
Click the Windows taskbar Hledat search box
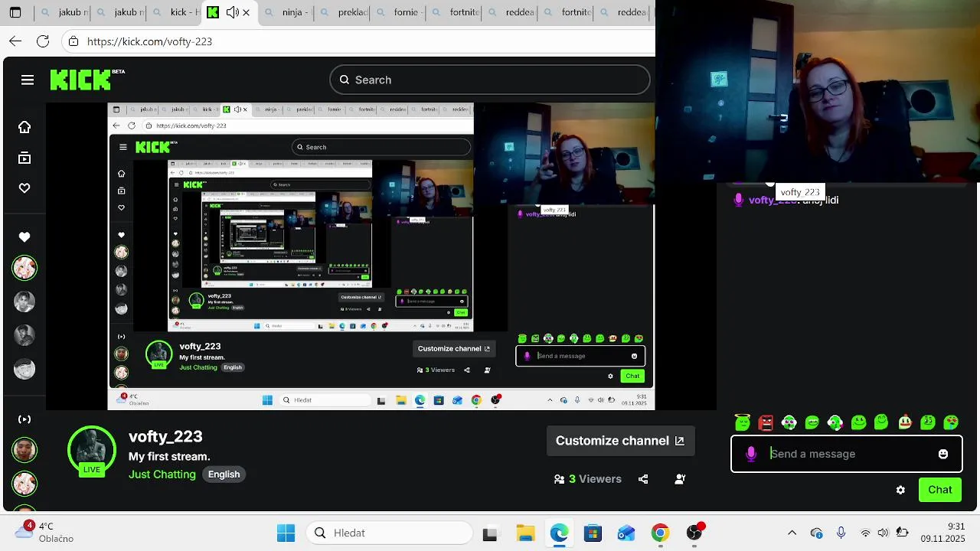(390, 533)
